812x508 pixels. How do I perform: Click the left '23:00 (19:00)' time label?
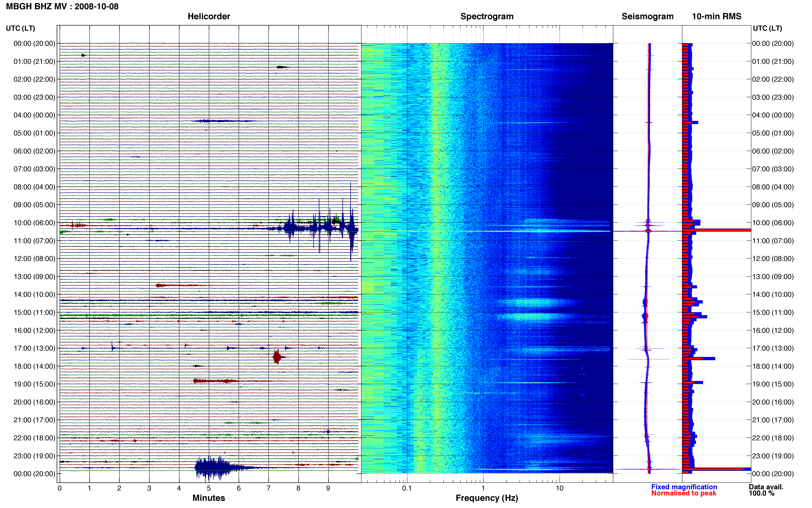[34, 456]
